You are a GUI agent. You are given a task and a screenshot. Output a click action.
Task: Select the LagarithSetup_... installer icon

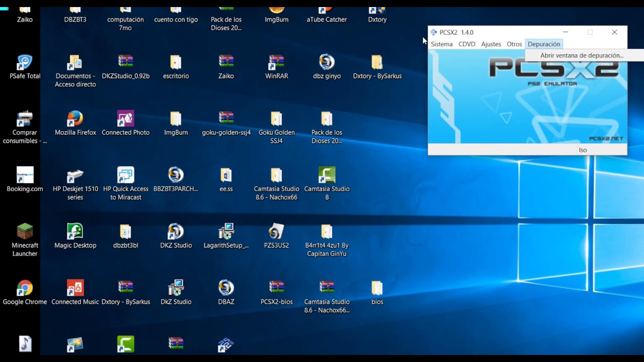click(226, 236)
